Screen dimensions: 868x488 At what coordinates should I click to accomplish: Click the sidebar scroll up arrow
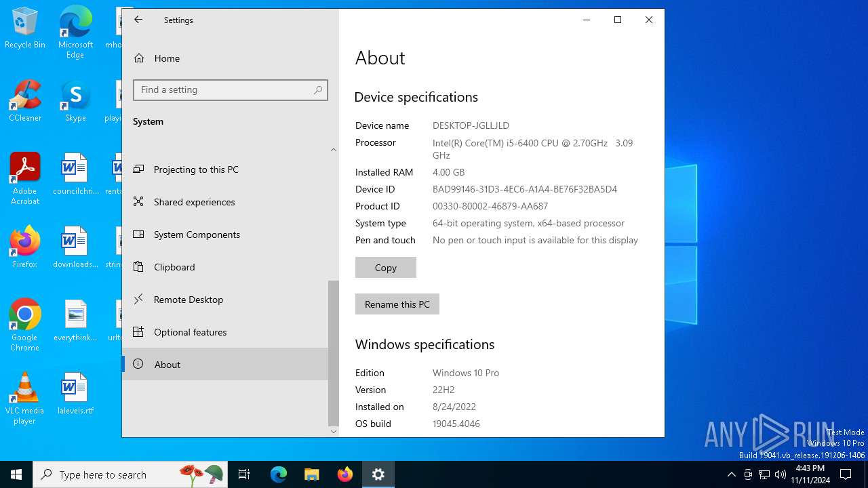(x=333, y=150)
